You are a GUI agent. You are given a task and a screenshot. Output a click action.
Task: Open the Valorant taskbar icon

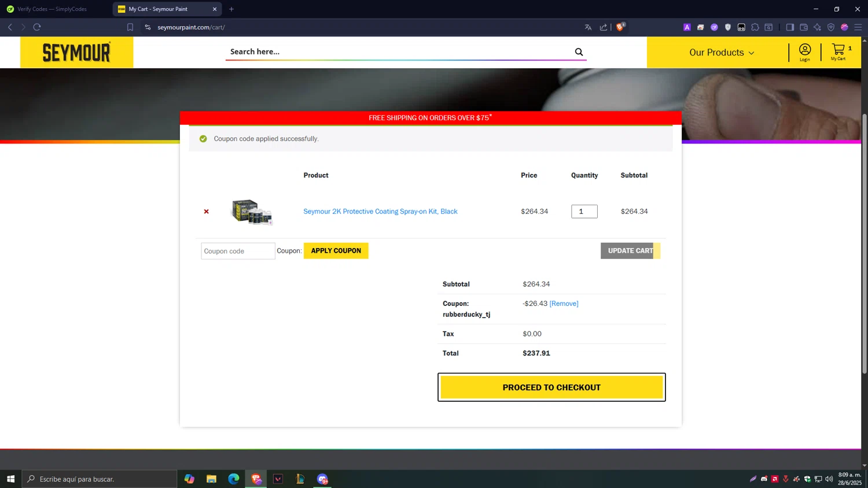pyautogui.click(x=278, y=479)
